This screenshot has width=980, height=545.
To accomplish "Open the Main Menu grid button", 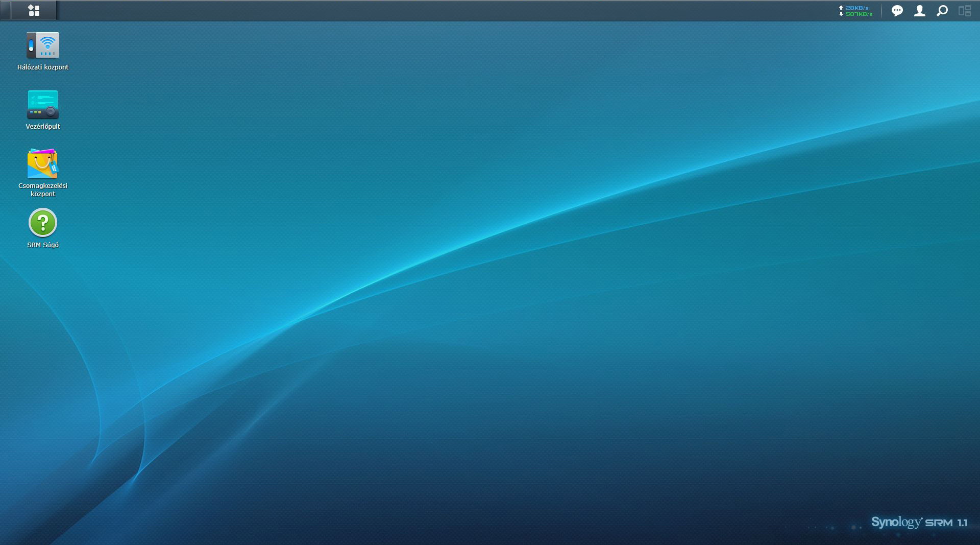I will tap(34, 10).
